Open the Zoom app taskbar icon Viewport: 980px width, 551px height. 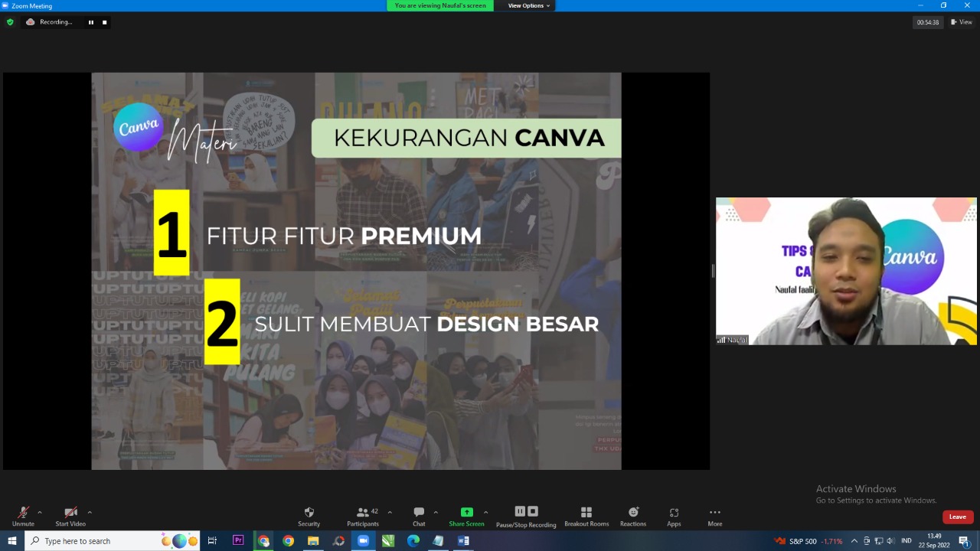pyautogui.click(x=363, y=540)
